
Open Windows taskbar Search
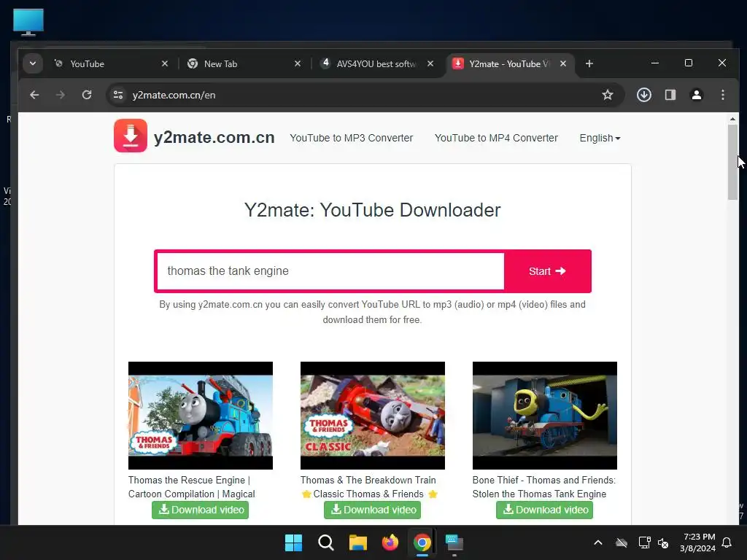coord(326,542)
